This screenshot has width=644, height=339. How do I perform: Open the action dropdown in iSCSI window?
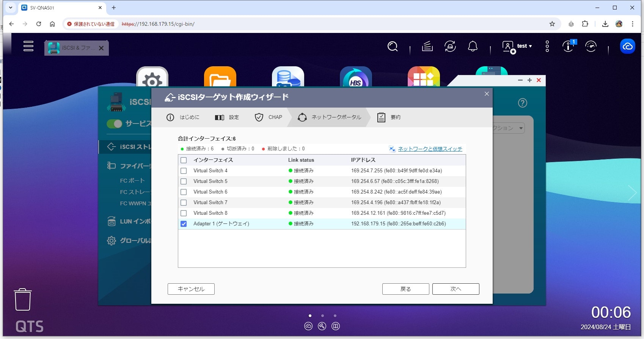click(509, 128)
